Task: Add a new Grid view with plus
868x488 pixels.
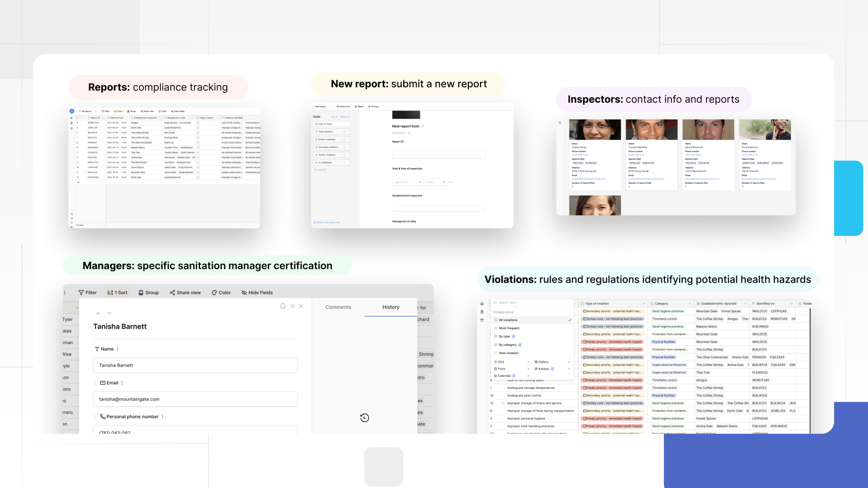Action: [528, 362]
